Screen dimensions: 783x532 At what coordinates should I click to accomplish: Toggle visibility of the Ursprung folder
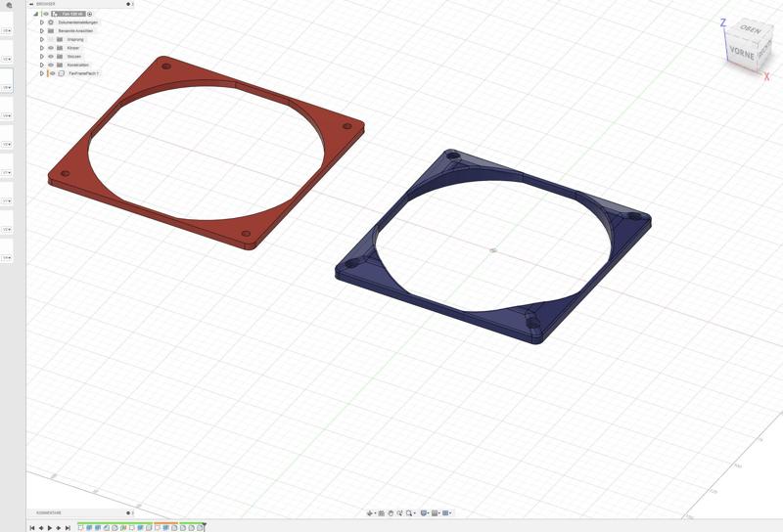51,39
